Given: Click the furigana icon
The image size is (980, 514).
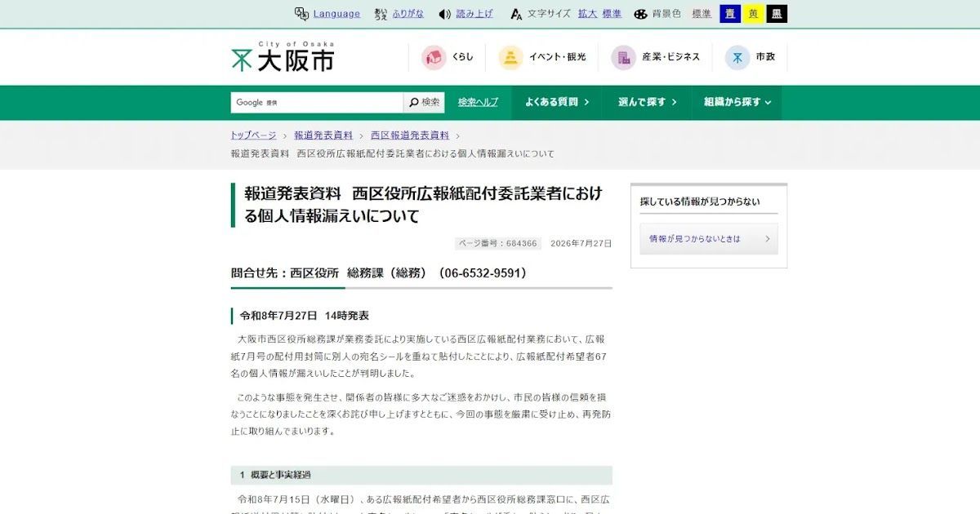Looking at the screenshot, I should (x=381, y=14).
